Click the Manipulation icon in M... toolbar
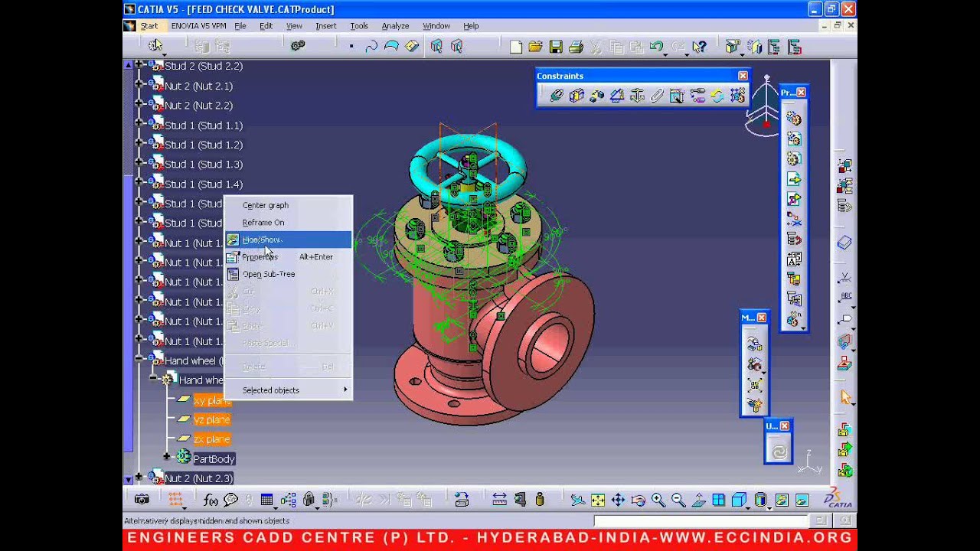The height and width of the screenshot is (551, 980). tap(754, 345)
